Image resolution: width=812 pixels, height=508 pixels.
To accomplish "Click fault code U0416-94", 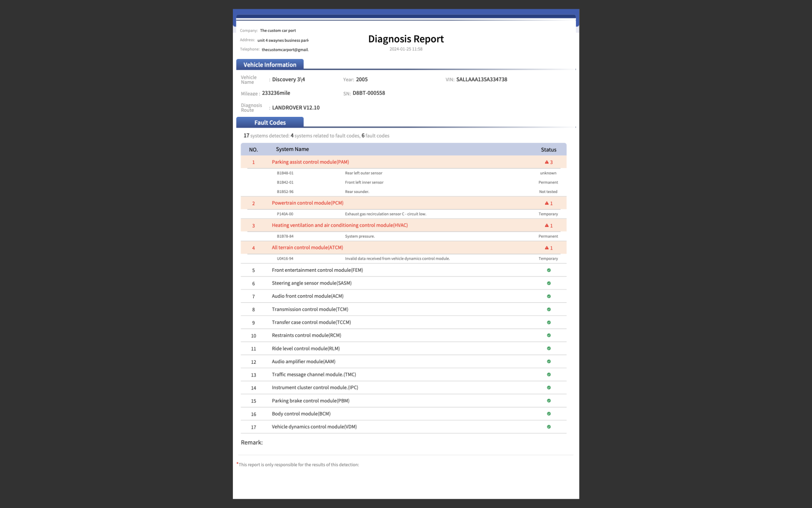I will click(285, 259).
